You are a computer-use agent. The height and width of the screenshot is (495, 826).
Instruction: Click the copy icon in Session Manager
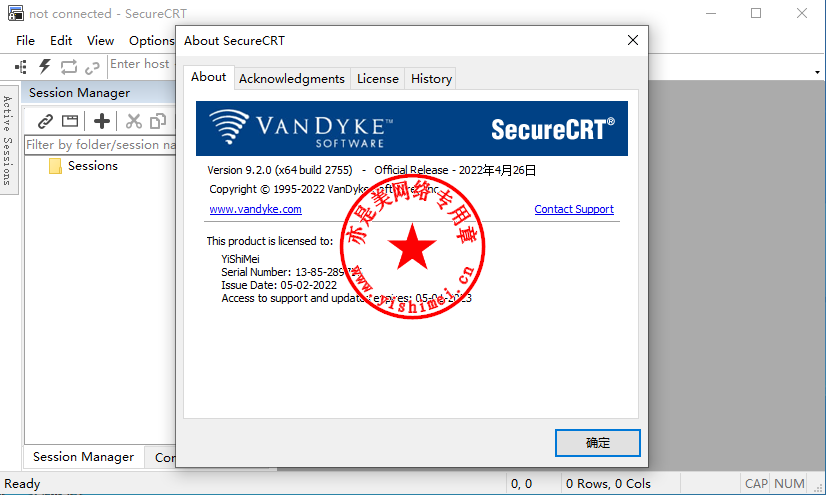pyautogui.click(x=158, y=121)
